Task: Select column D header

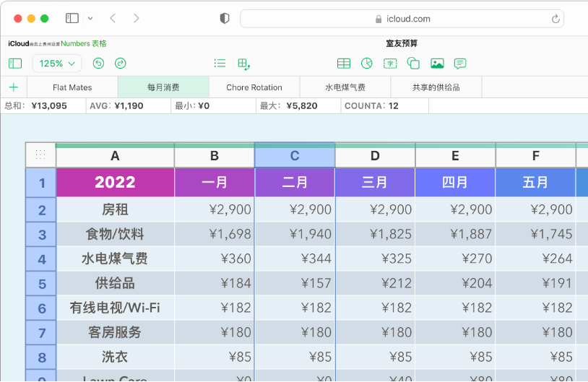Action: [375, 155]
